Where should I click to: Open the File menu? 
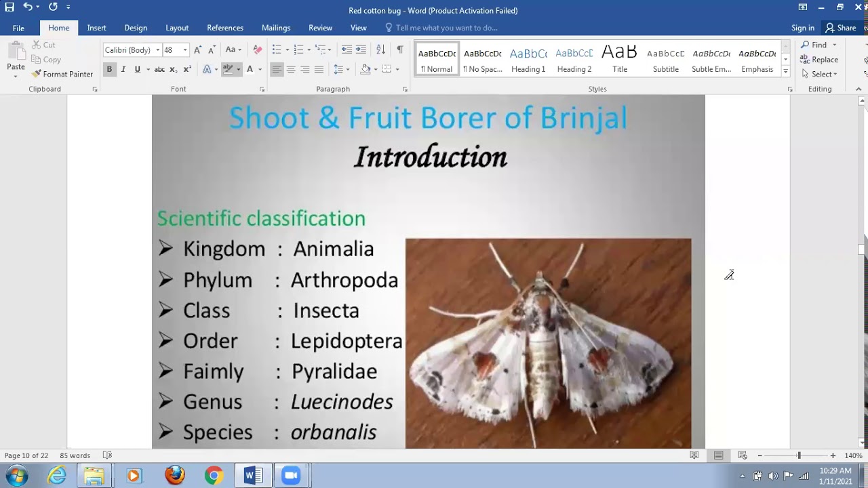(x=18, y=28)
